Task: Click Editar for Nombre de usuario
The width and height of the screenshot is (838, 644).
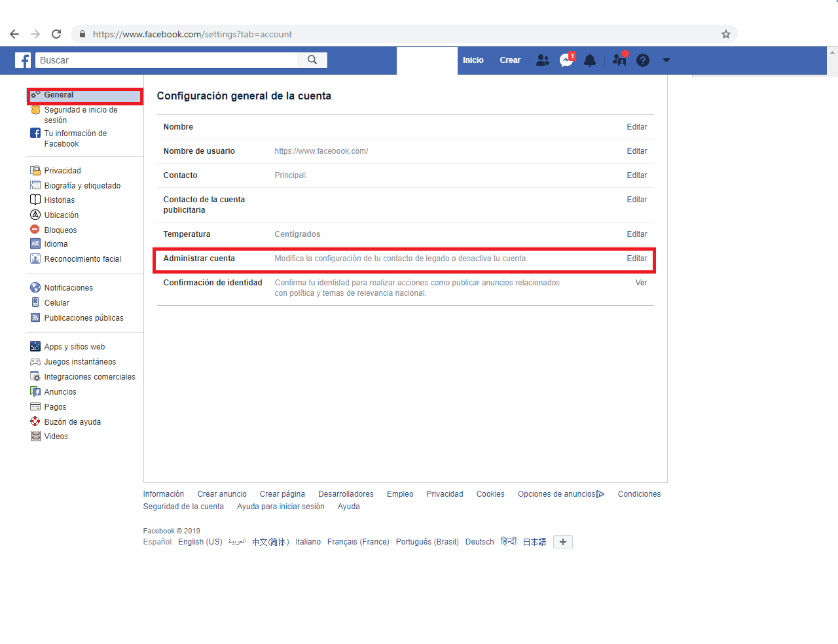Action: 636,151
